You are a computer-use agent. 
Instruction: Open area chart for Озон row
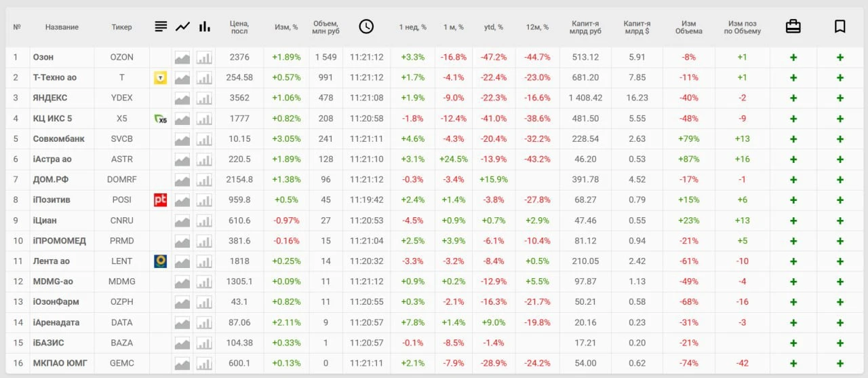point(182,58)
